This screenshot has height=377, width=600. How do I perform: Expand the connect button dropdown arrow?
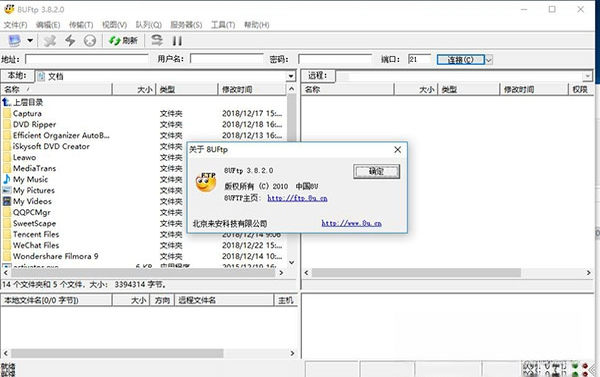[489, 60]
